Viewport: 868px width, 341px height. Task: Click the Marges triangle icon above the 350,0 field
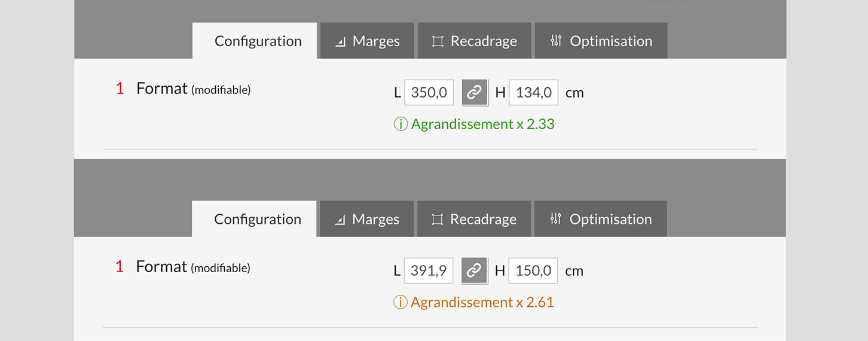tap(341, 42)
